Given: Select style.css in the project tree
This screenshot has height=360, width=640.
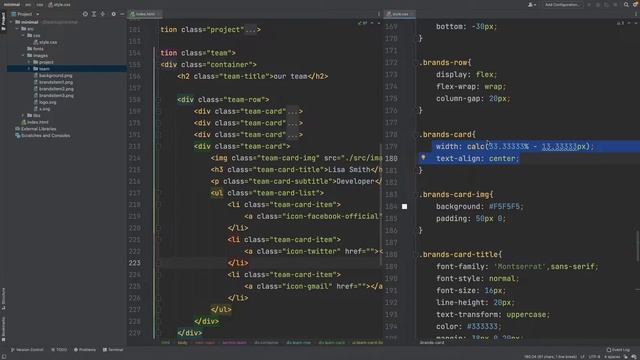Looking at the screenshot, I should pos(45,42).
